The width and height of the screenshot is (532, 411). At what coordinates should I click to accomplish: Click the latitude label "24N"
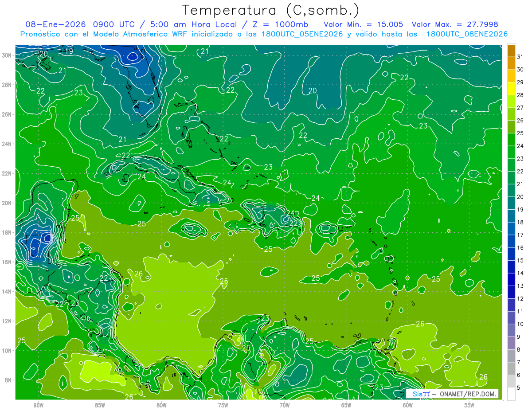point(7,144)
